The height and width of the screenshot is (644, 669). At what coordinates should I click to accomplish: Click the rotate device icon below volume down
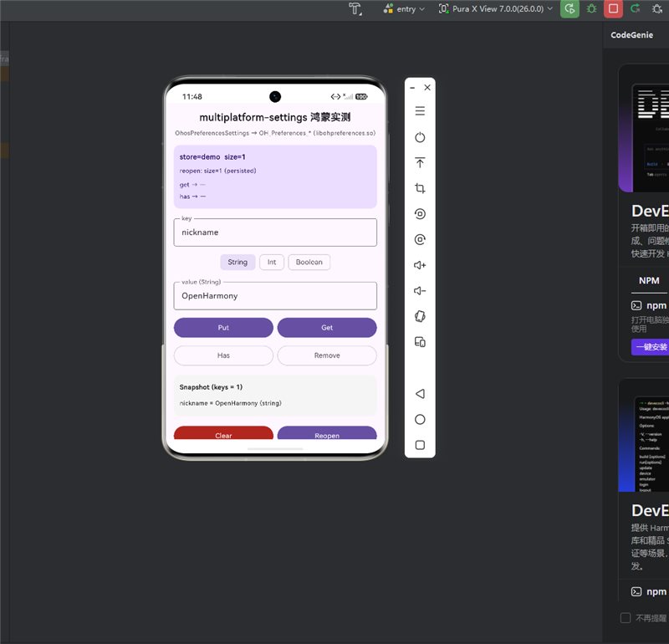420,316
